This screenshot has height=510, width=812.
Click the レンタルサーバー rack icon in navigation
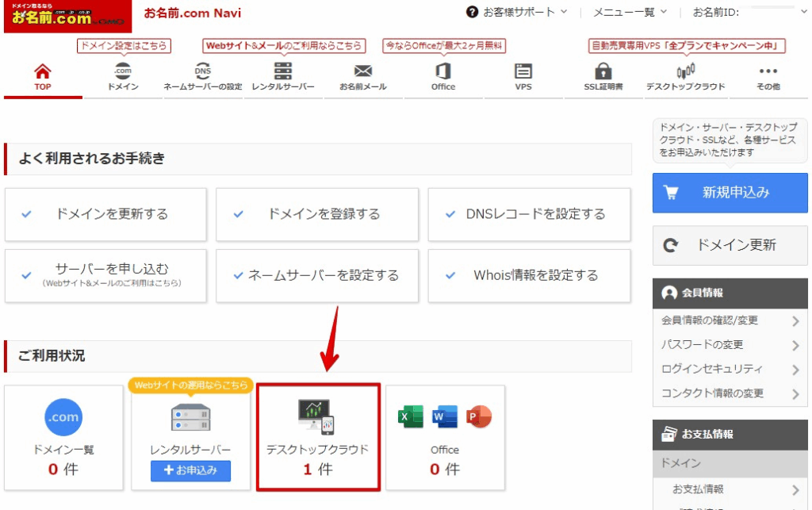(283, 71)
